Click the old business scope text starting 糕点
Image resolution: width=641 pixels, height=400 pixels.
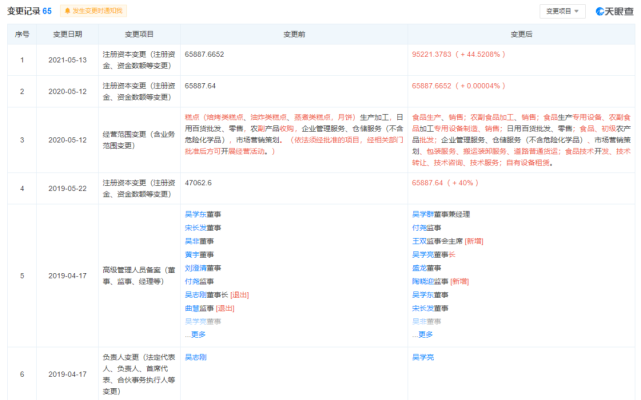pos(294,135)
